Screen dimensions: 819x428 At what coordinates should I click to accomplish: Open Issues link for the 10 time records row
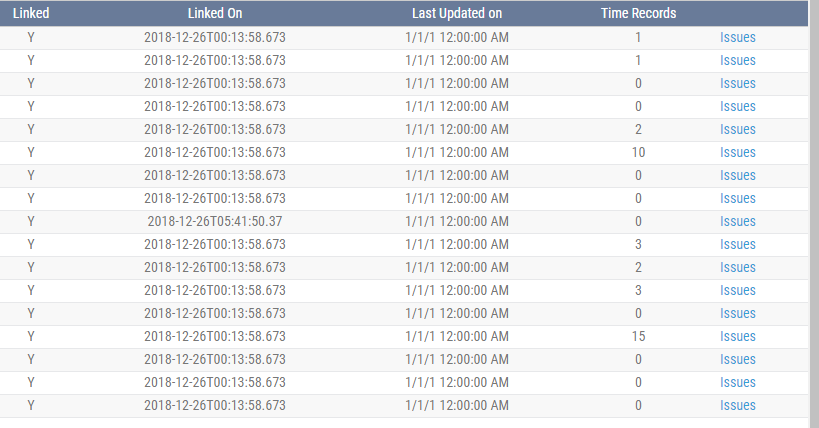coord(738,153)
